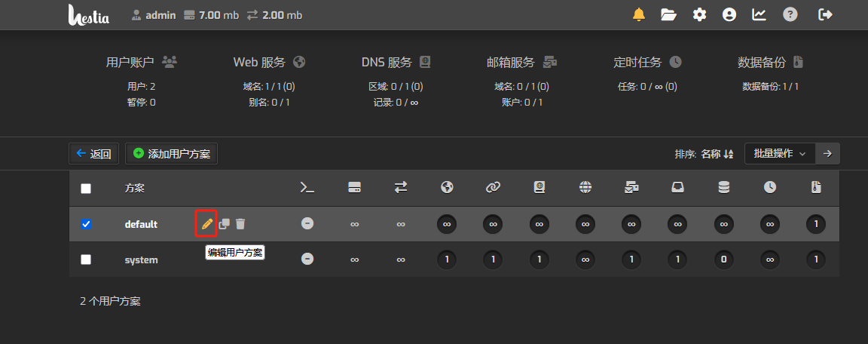Uncheck the default package checkbox
The image size is (868, 344).
point(86,224)
